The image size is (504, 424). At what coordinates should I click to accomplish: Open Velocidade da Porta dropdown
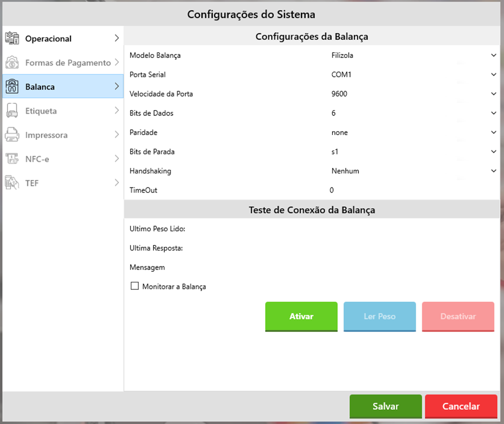click(414, 94)
